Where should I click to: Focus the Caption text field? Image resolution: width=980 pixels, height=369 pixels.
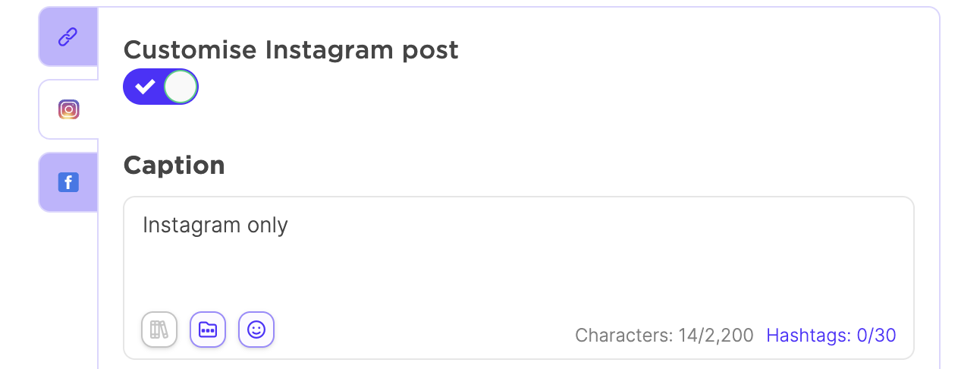(x=519, y=262)
